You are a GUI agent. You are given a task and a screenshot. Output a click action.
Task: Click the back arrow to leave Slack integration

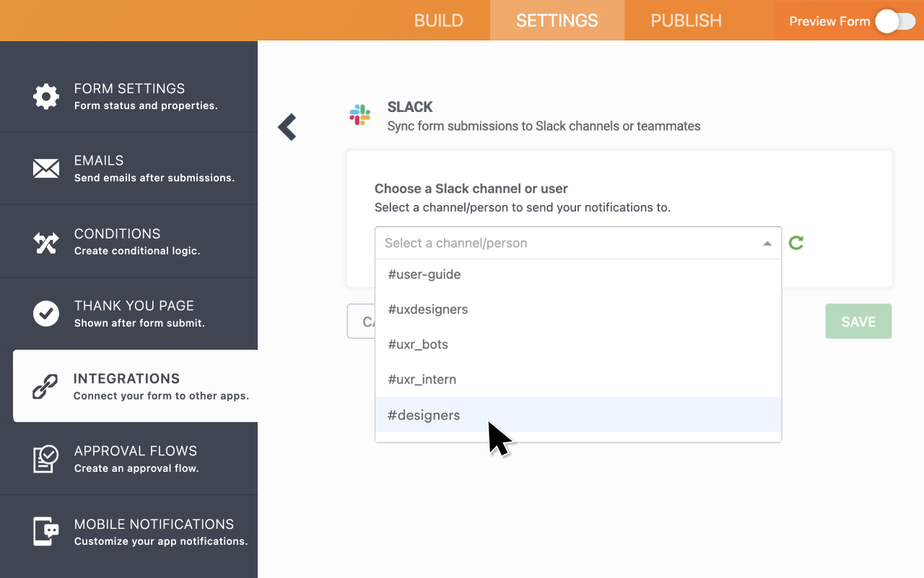coord(287,126)
